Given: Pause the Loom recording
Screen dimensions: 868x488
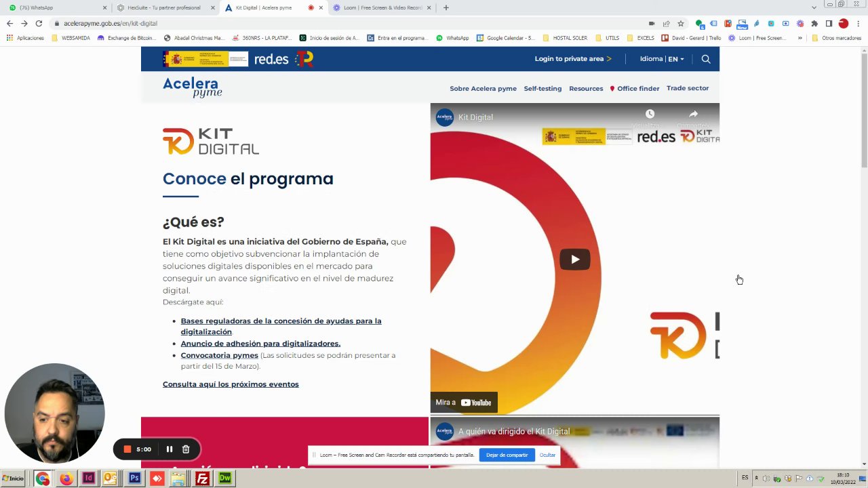Looking at the screenshot, I should pos(170,449).
